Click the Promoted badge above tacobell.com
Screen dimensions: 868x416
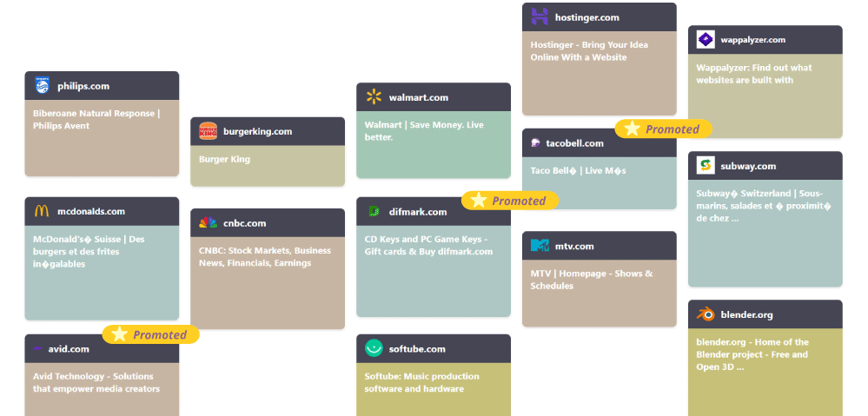click(x=663, y=129)
